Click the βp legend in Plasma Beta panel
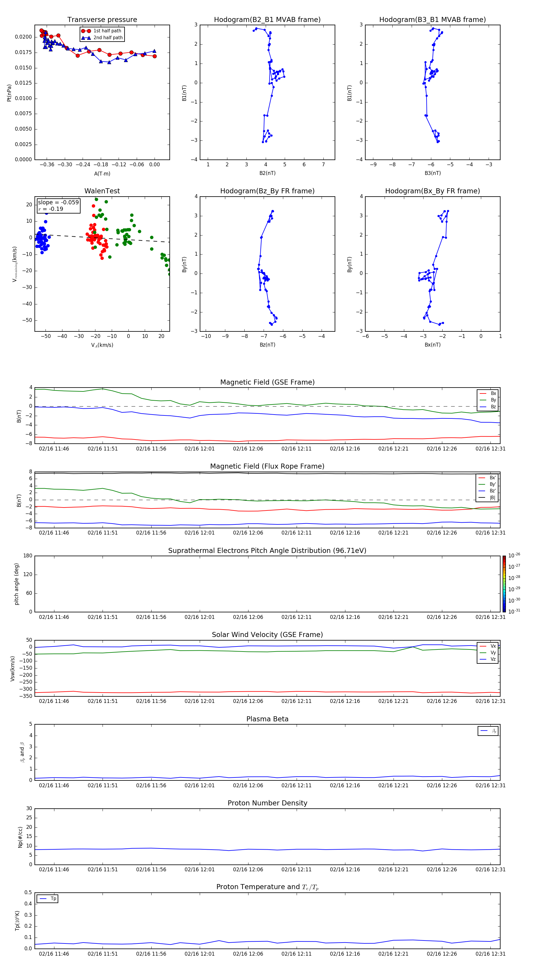The image size is (535, 980). coord(488,731)
